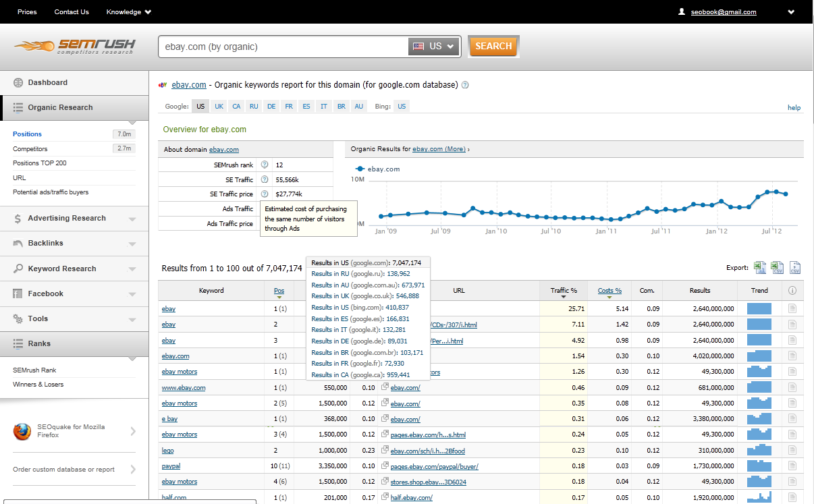This screenshot has width=814, height=504.
Task: Click the info icon in table header
Action: [792, 291]
